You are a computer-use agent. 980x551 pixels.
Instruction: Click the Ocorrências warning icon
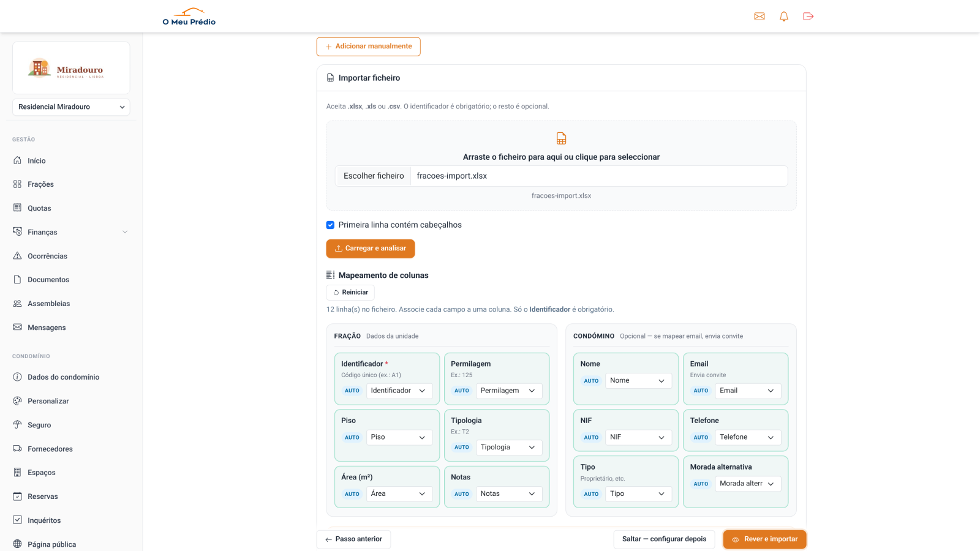point(17,256)
